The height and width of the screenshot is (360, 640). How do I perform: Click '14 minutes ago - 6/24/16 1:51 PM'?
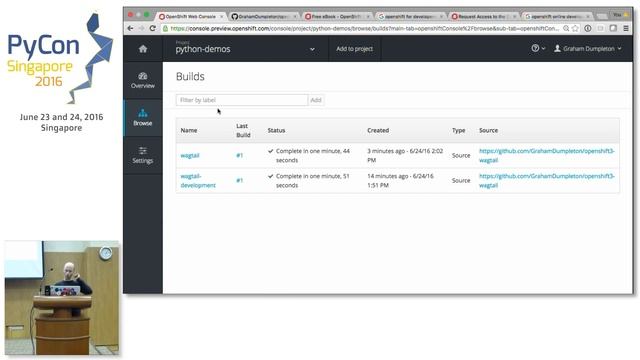[x=400, y=180]
